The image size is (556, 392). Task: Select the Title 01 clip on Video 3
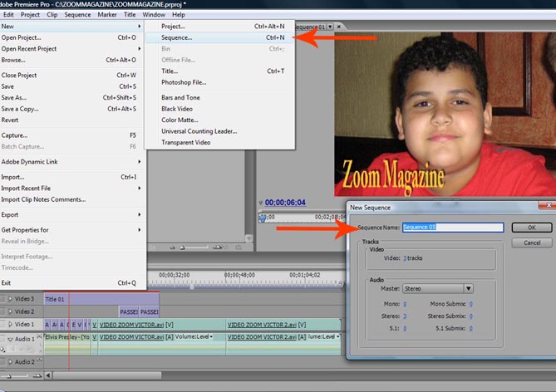coord(100,298)
